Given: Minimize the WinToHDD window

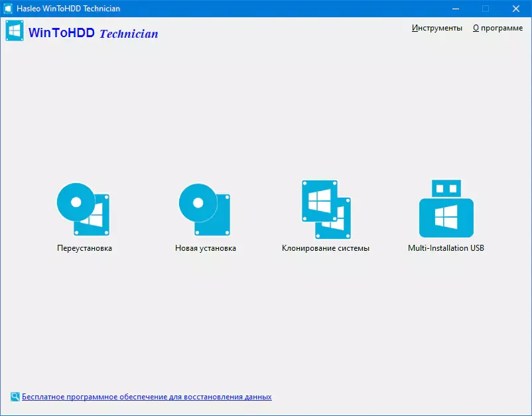Looking at the screenshot, I should (455, 9).
